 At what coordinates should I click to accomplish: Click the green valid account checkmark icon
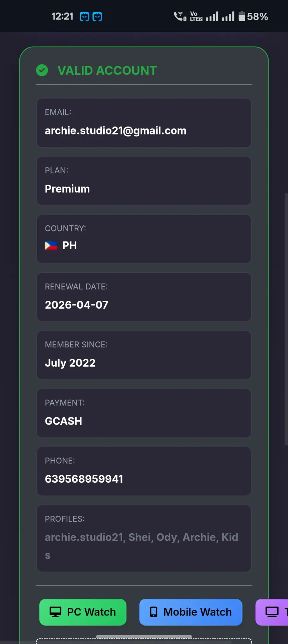pyautogui.click(x=42, y=70)
